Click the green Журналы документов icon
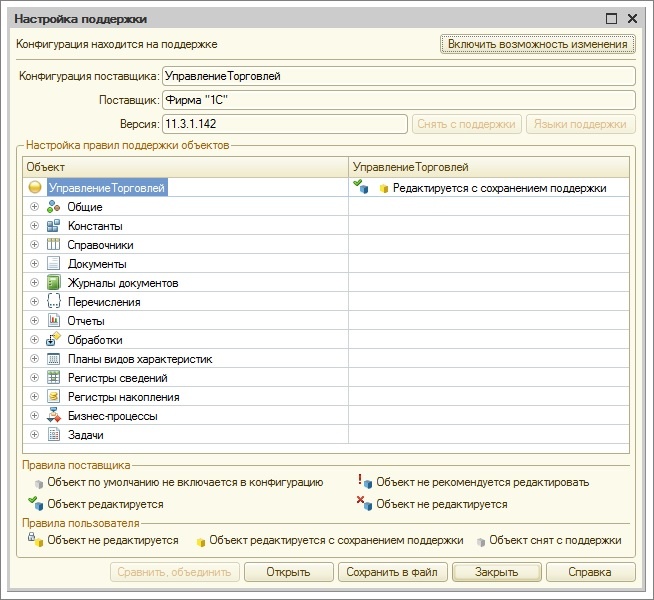Screen dimensions: 654x600 tap(53, 283)
